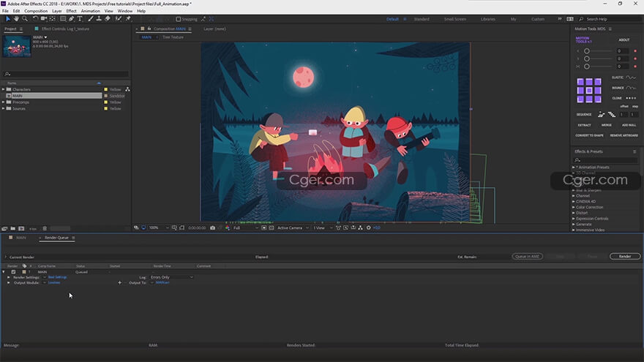Click the snapshot camera icon in viewer
Viewport: 644px width, 362px height.
212,227
